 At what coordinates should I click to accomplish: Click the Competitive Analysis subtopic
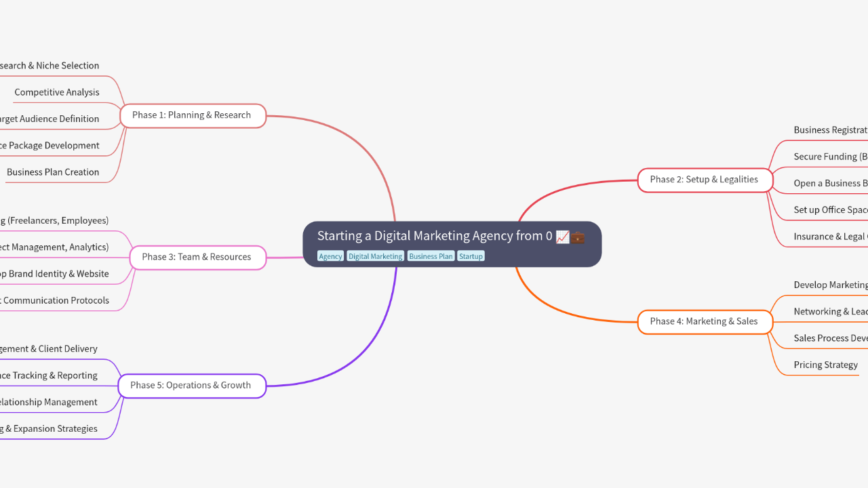click(57, 92)
